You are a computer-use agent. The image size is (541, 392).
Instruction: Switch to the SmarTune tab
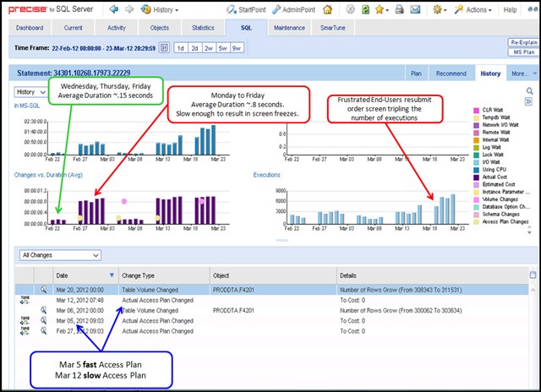(x=332, y=28)
